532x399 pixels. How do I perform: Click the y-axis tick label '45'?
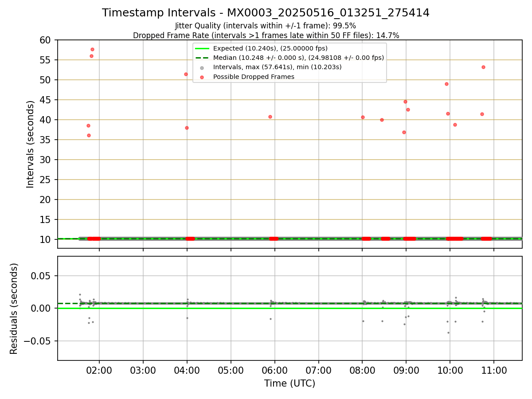pos(46,100)
